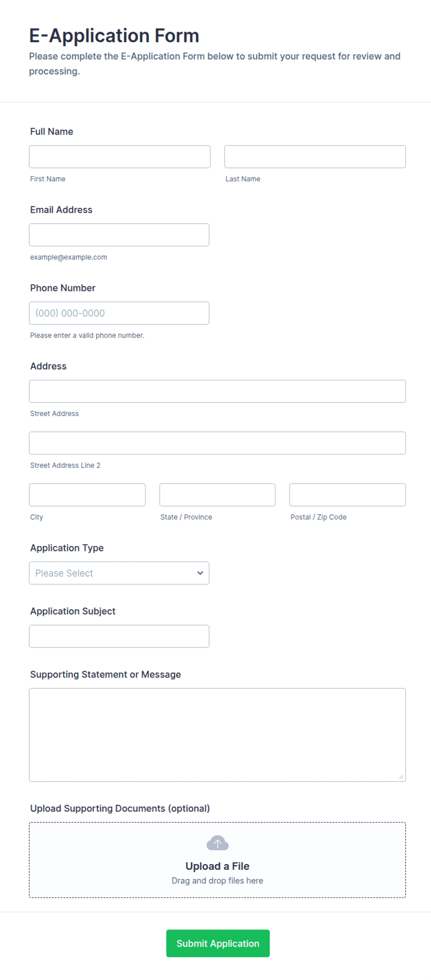Screen dimensions: 431x980
Task: Click the Full Name label
Action: [x=51, y=132]
